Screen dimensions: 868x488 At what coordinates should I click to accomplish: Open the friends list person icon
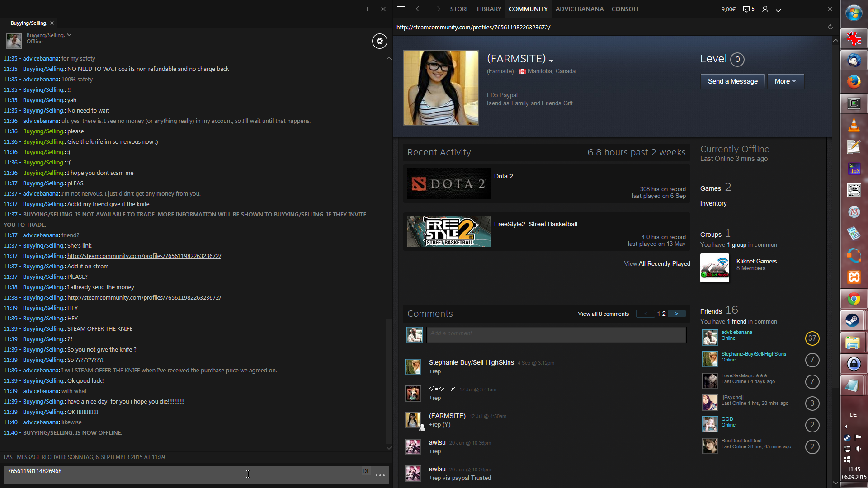(x=765, y=9)
